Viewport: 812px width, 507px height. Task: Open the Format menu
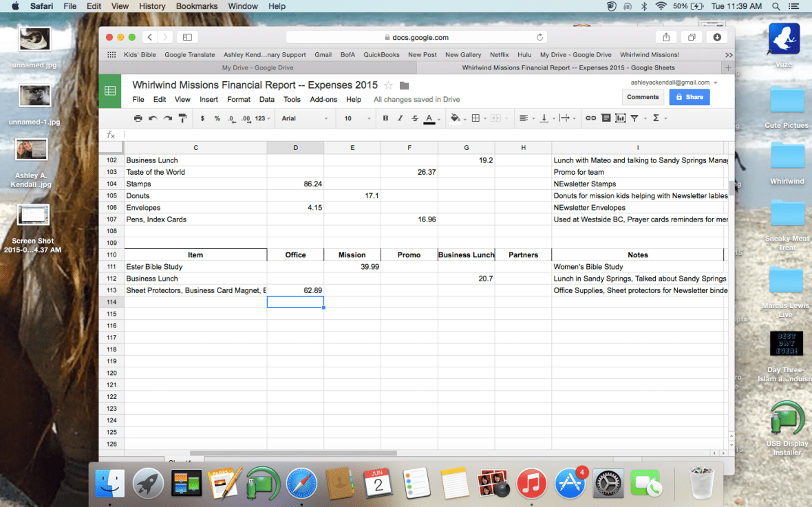click(x=239, y=99)
